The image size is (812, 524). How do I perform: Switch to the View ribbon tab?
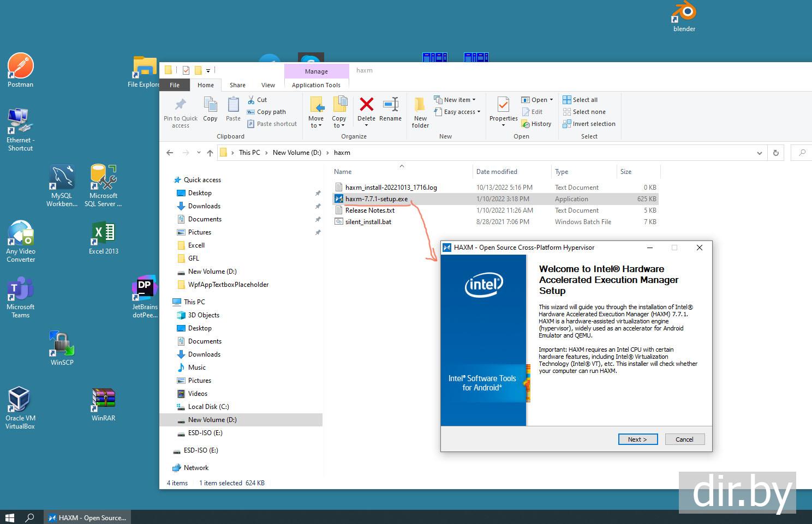coord(268,85)
